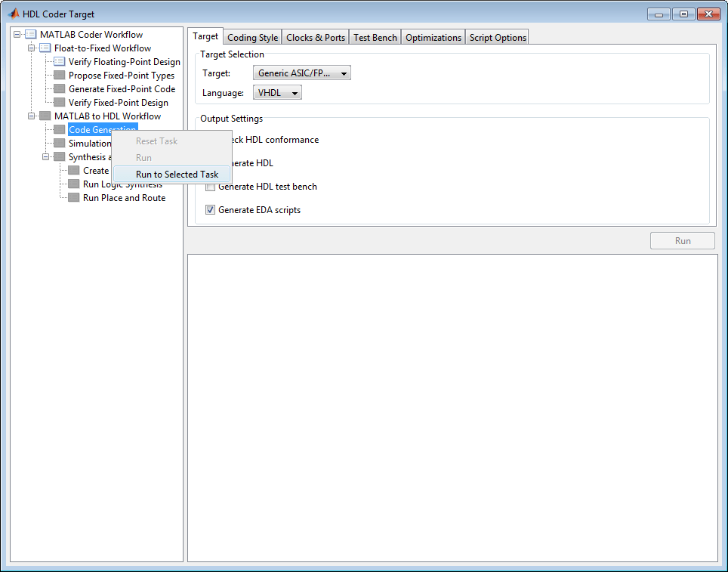Open the Target dropdown showing Generic ASIC/FP...
The width and height of the screenshot is (728, 572).
pos(302,73)
